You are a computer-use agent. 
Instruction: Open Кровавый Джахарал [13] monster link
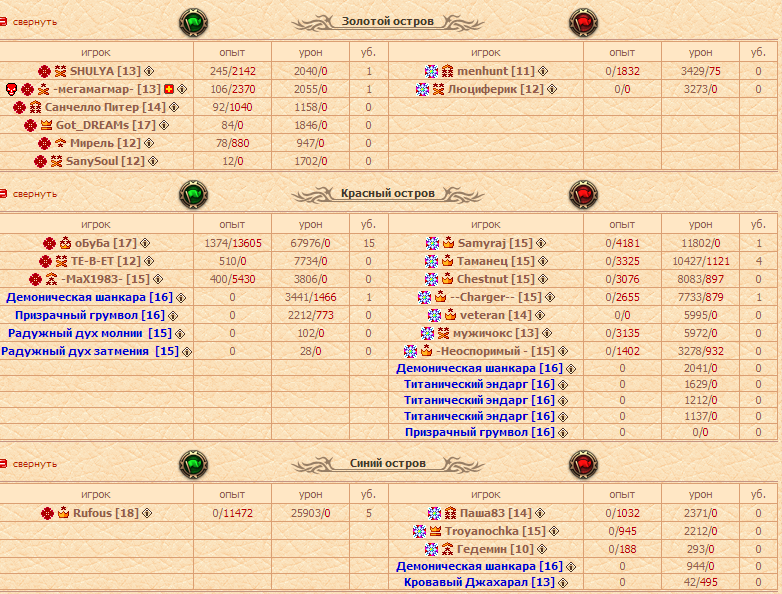[x=479, y=582]
